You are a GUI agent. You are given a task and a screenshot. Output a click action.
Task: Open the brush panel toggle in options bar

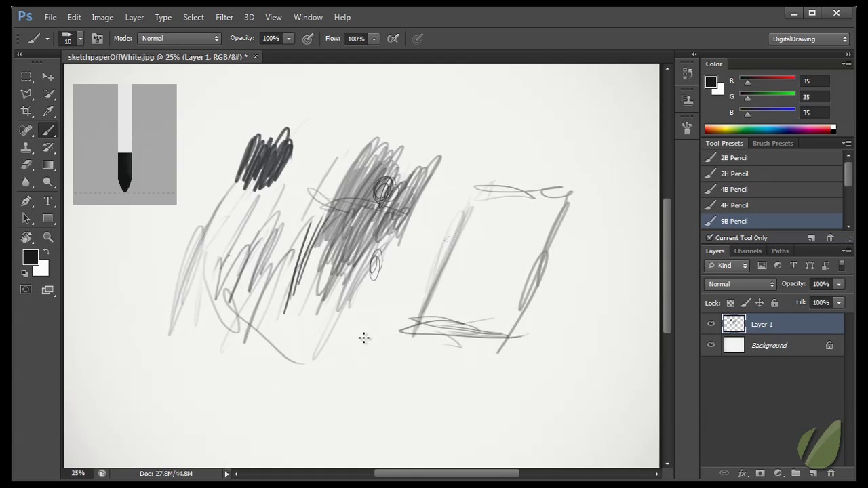click(x=98, y=39)
